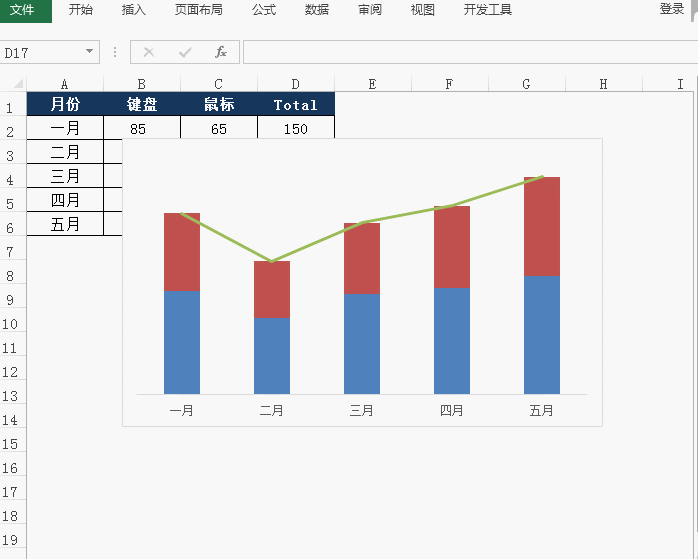Switch to the 插入 ribbon tab
This screenshot has height=559, width=698.
pyautogui.click(x=134, y=10)
